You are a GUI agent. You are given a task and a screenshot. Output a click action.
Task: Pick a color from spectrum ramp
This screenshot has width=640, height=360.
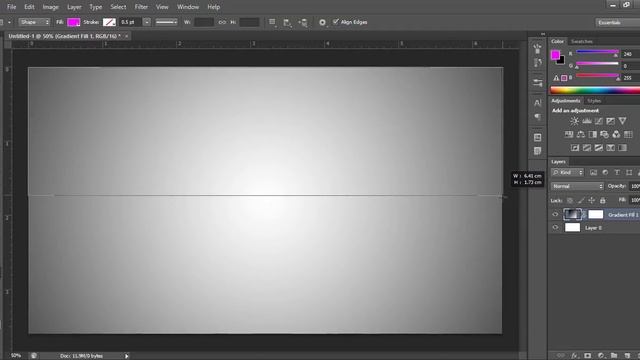595,90
